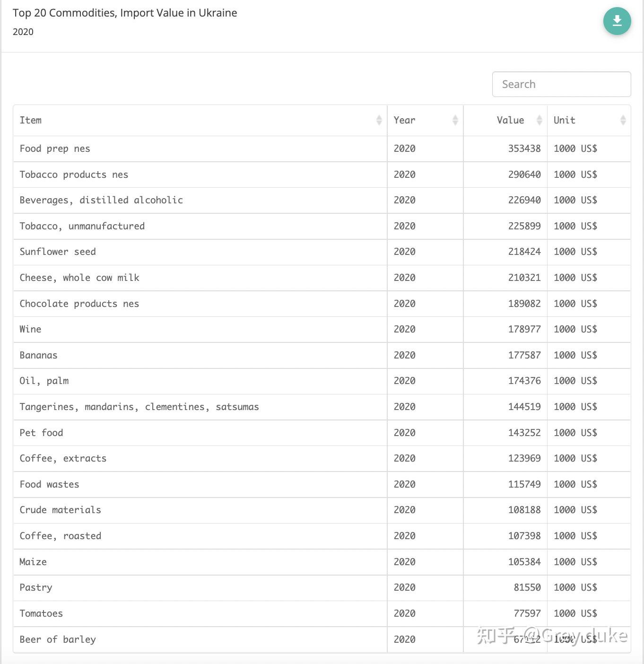Sort table by Item header
Viewport: 644px width, 664px height.
pos(31,120)
